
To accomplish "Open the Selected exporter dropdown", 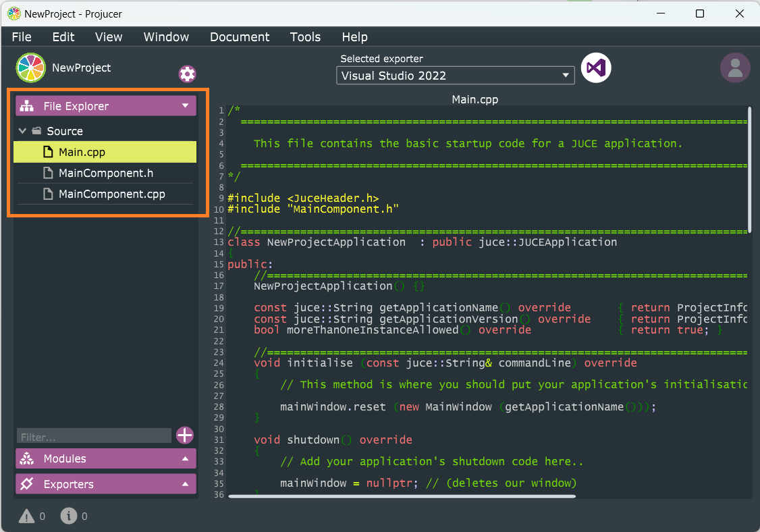I will [x=455, y=76].
